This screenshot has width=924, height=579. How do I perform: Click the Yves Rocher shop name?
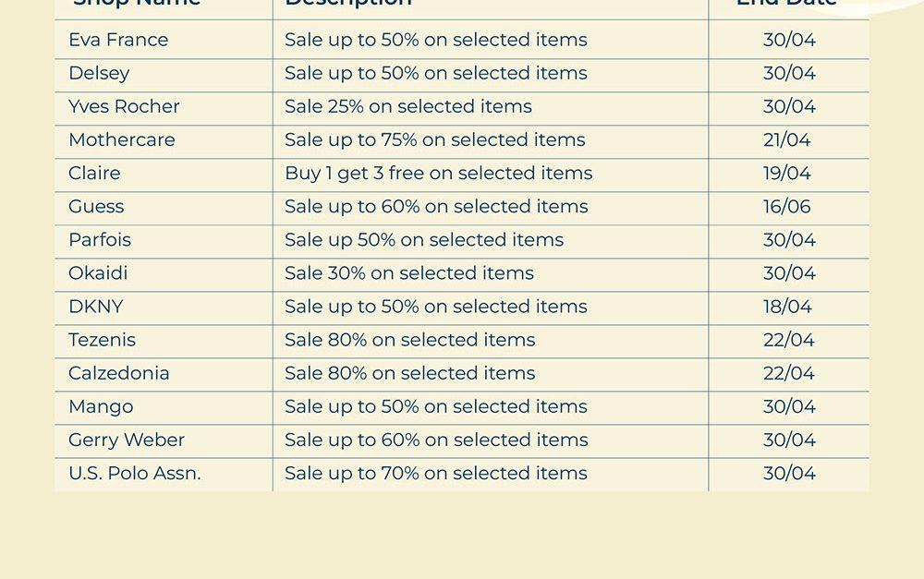[124, 106]
